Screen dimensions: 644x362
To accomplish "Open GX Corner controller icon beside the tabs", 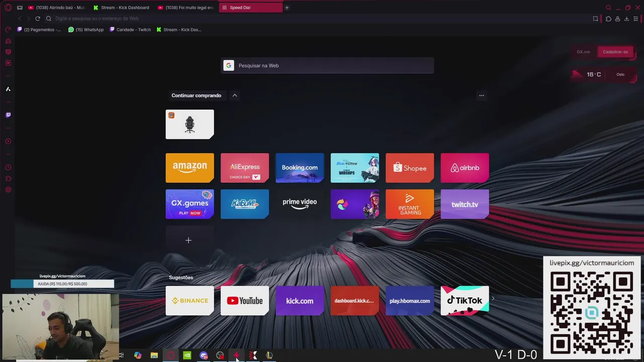I will (x=20, y=8).
